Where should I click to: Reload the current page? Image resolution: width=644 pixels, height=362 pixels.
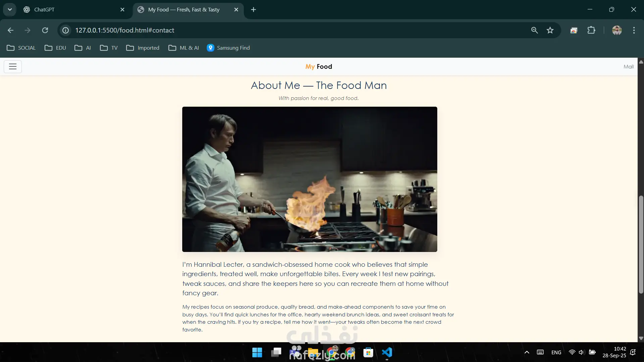(45, 30)
